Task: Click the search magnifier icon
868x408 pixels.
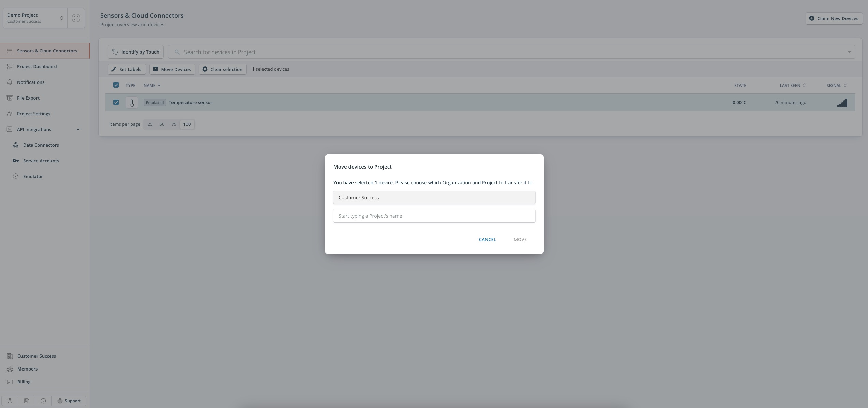Action: pos(177,52)
